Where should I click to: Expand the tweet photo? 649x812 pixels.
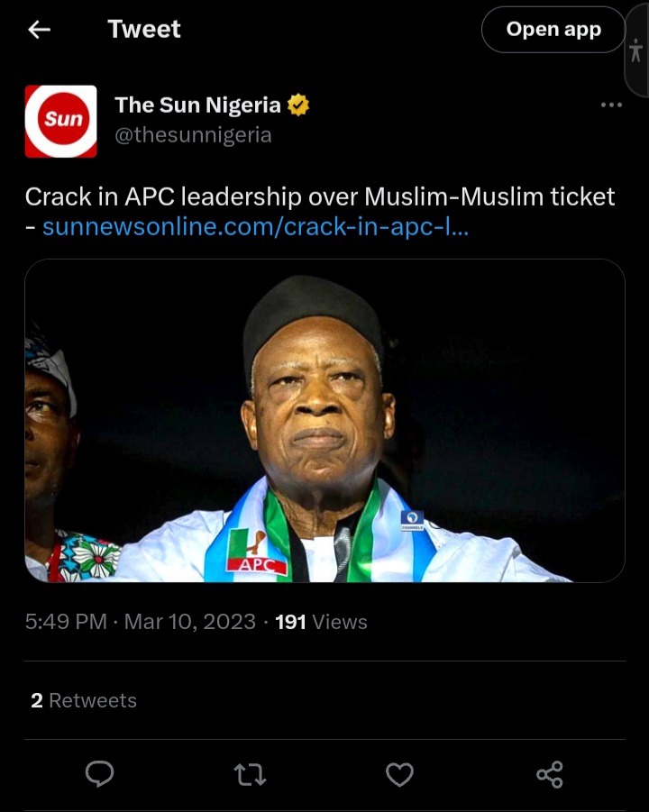click(324, 421)
